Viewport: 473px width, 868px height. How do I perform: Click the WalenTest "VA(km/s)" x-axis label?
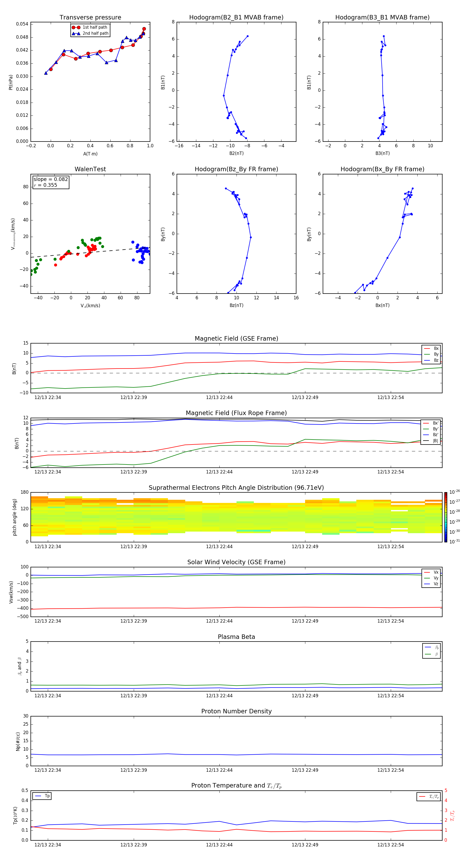pos(90,306)
